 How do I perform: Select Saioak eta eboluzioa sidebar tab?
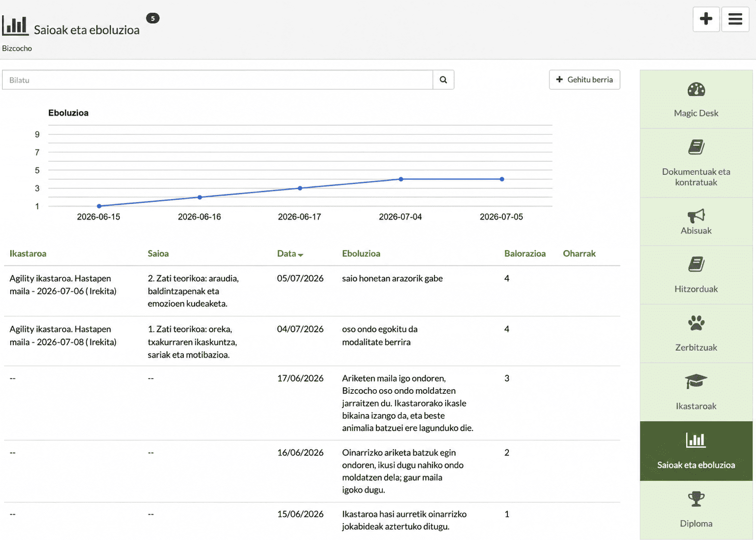pyautogui.click(x=696, y=451)
